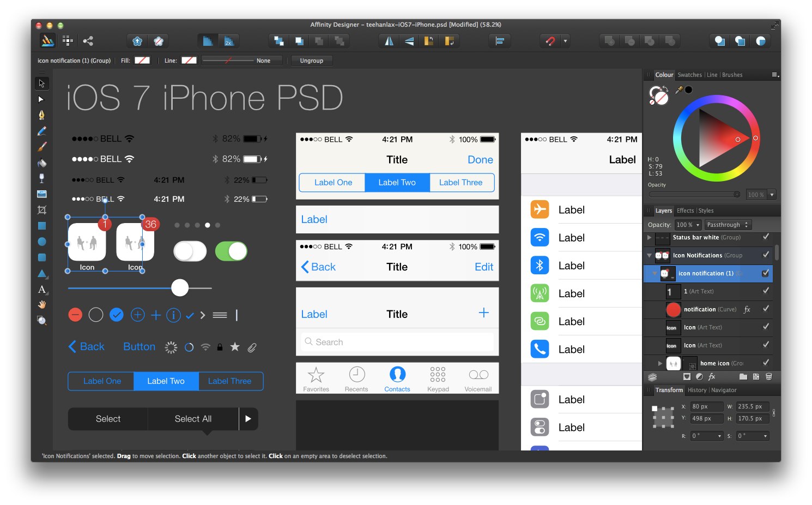Select the Zoom magnifier tool
The image size is (812, 505).
point(41,321)
